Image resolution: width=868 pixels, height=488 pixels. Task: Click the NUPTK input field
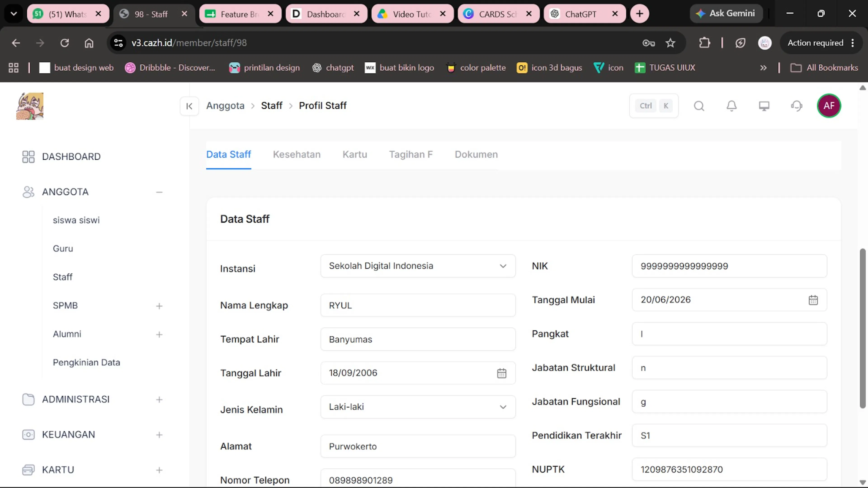point(729,469)
